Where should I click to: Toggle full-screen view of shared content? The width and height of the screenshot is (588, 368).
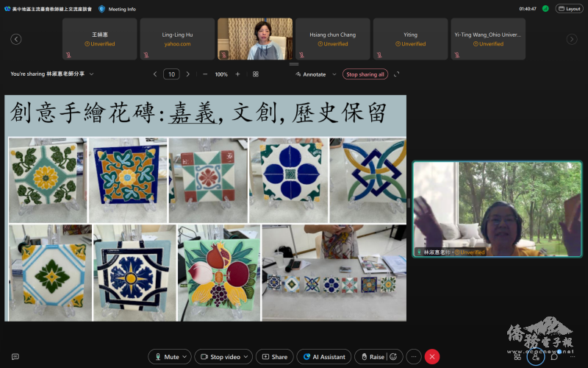[396, 74]
